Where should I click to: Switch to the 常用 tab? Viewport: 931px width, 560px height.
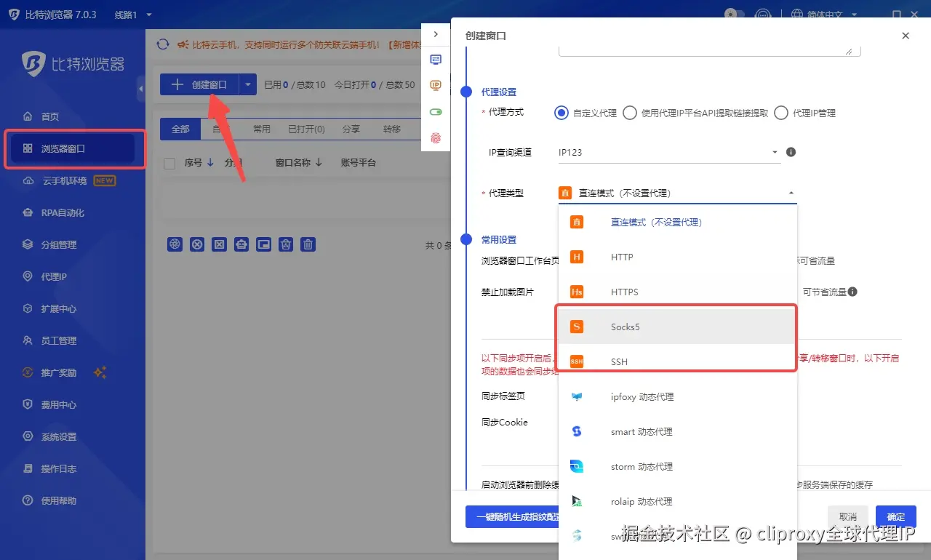261,129
